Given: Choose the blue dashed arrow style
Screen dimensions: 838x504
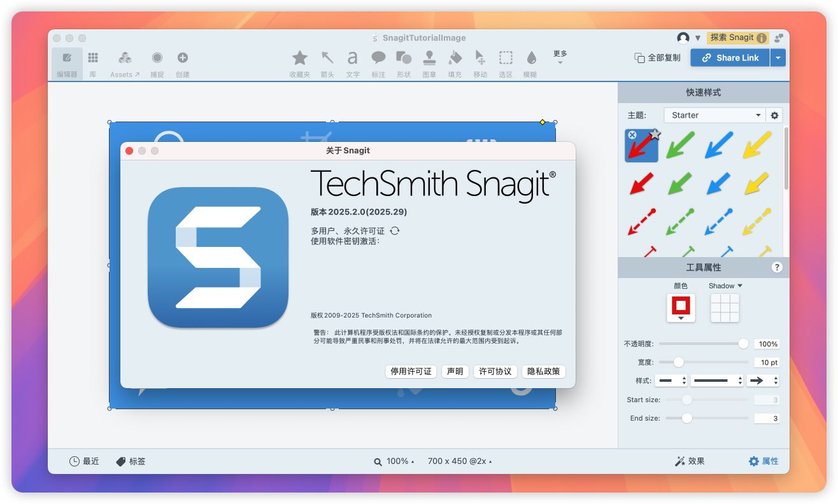Looking at the screenshot, I should pos(718,221).
